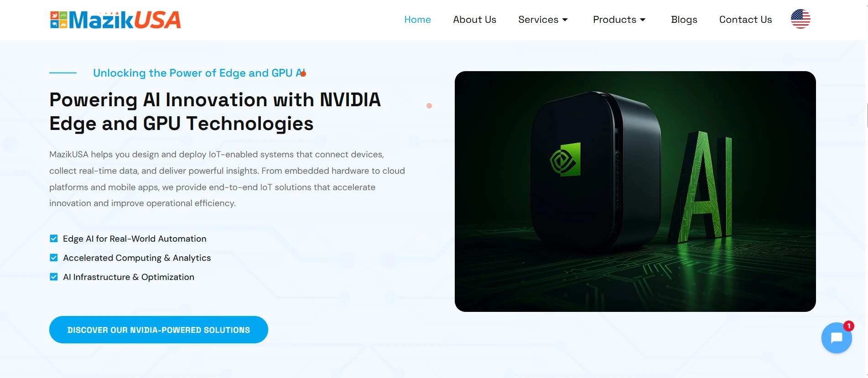The width and height of the screenshot is (868, 378).
Task: Click the red chat notification badge
Action: [x=848, y=326]
